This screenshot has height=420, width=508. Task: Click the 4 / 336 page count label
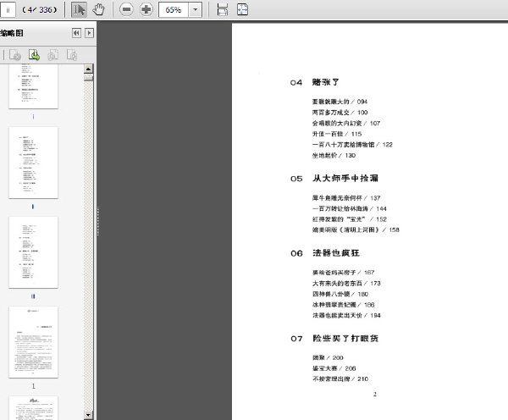(40, 10)
